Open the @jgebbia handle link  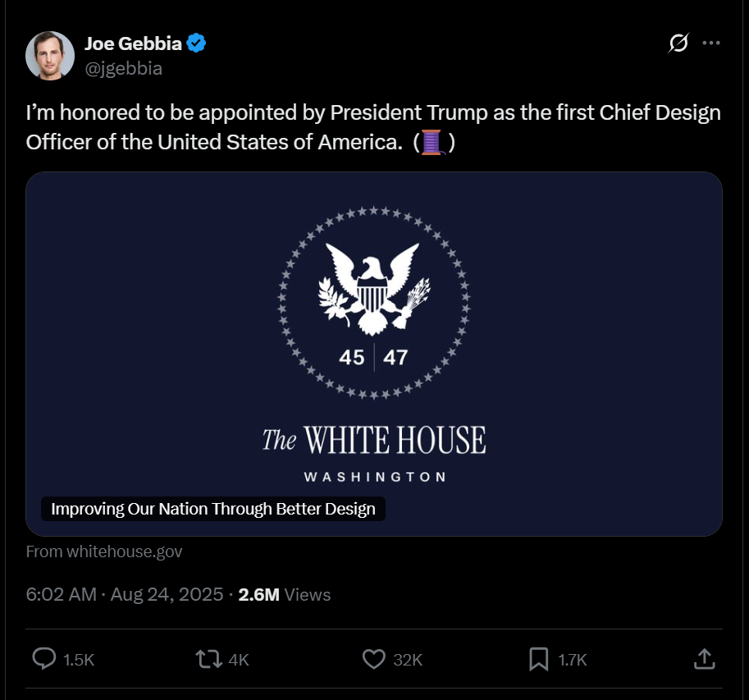coord(123,69)
